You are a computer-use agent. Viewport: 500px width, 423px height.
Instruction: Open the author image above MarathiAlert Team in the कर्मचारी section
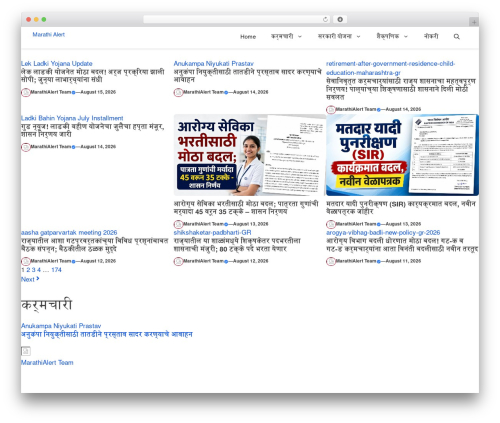point(26,351)
